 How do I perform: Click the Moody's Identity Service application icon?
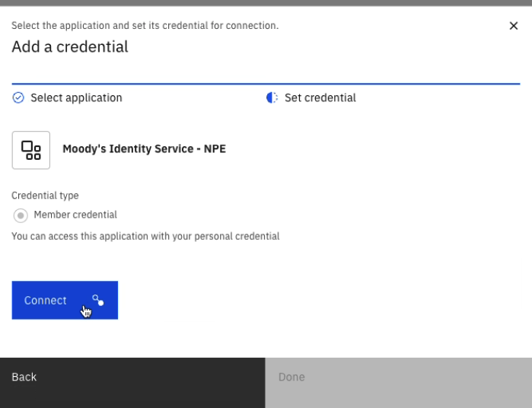point(31,150)
